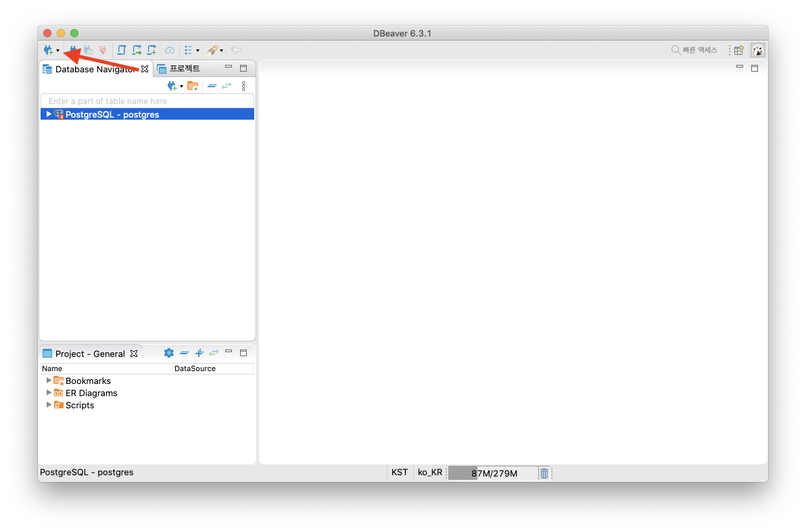This screenshot has height=532, width=806.
Task: Open the New Connection dropdown arrow in main toolbar
Action: click(58, 51)
